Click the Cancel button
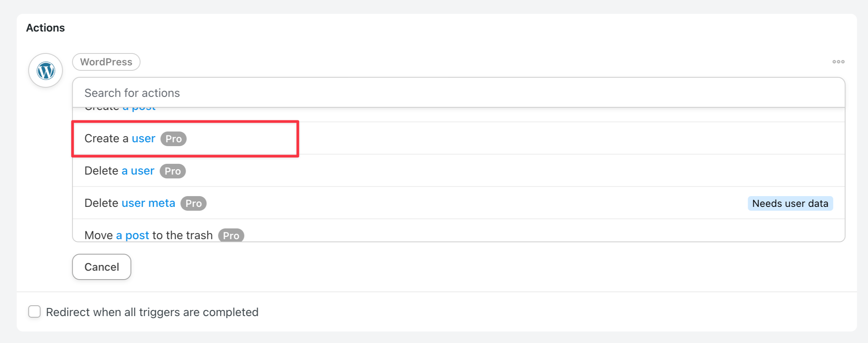The image size is (868, 343). pos(101,267)
